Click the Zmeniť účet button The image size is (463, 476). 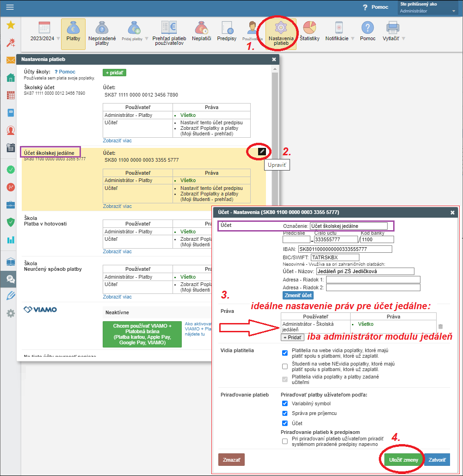(x=297, y=295)
